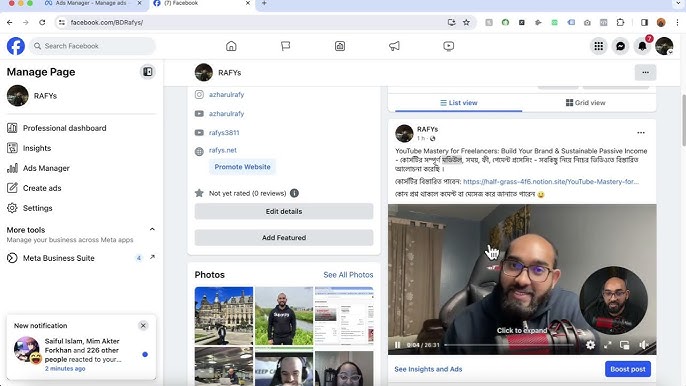Open the screenshot photo thumbnail
This screenshot has height=386, width=686.
344,316
